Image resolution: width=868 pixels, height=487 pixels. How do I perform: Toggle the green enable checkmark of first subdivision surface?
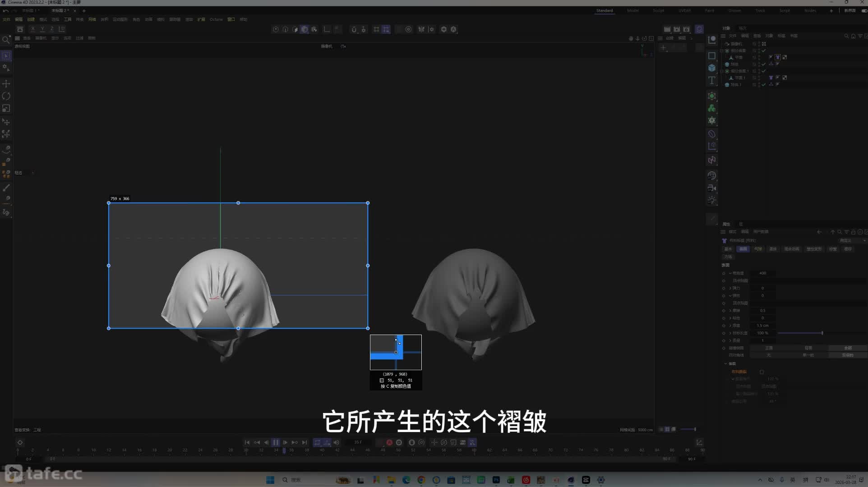[764, 51]
